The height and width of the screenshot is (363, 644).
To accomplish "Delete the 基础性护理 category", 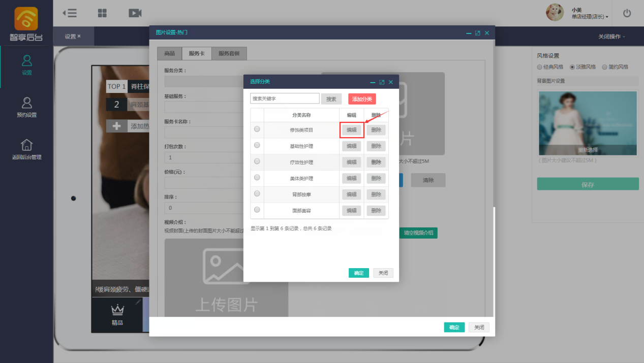I will (376, 146).
